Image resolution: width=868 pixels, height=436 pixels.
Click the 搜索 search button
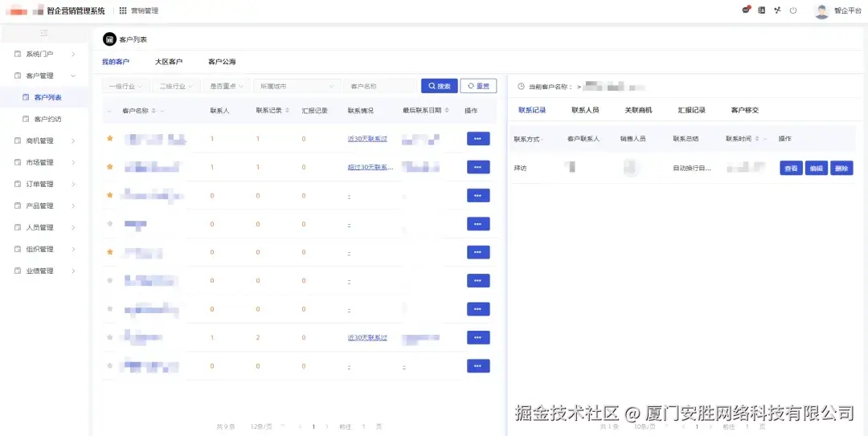(439, 86)
